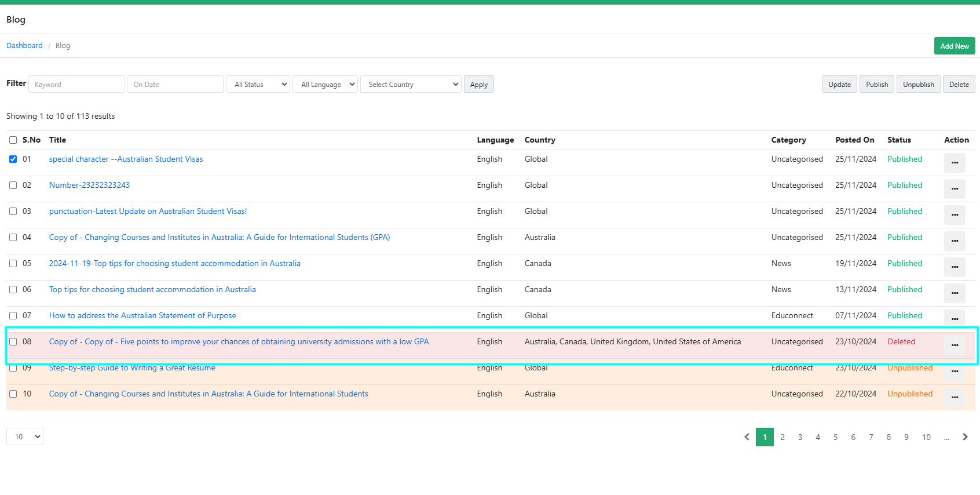Open action menu for Statement of Purpose row
980x495 pixels.
click(x=955, y=319)
